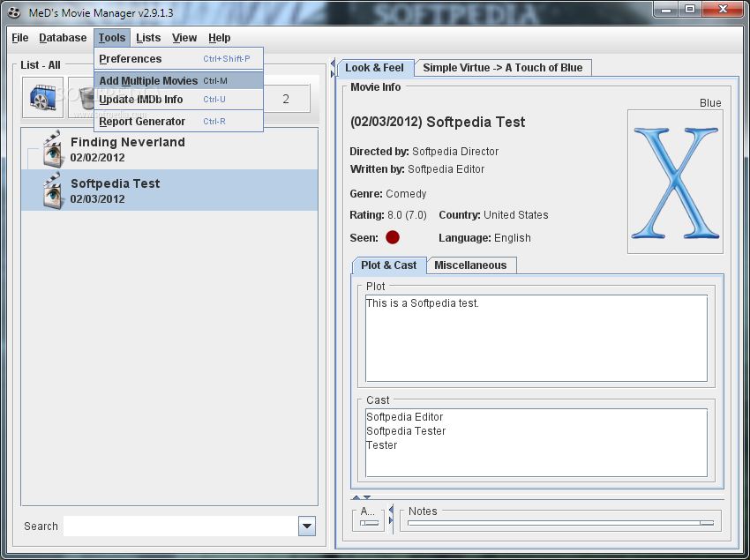The width and height of the screenshot is (750, 560).
Task: Open the File menu
Action: pos(20,38)
